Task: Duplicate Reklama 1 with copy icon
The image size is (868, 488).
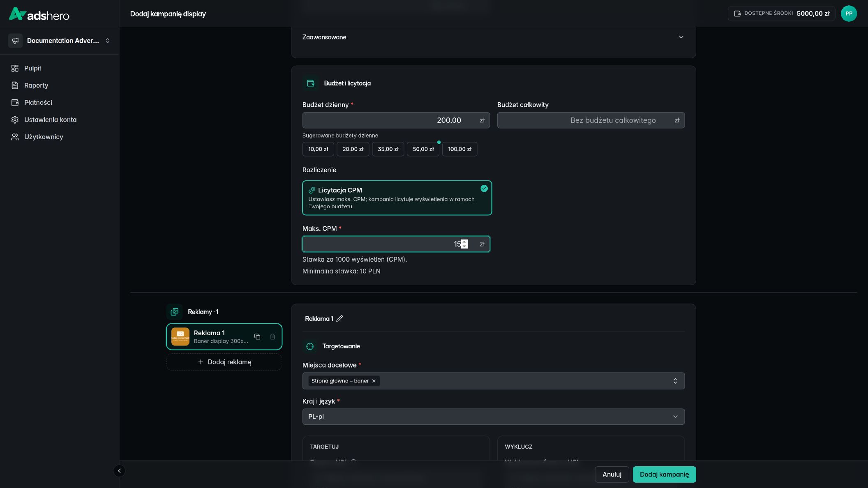Action: [x=257, y=336]
